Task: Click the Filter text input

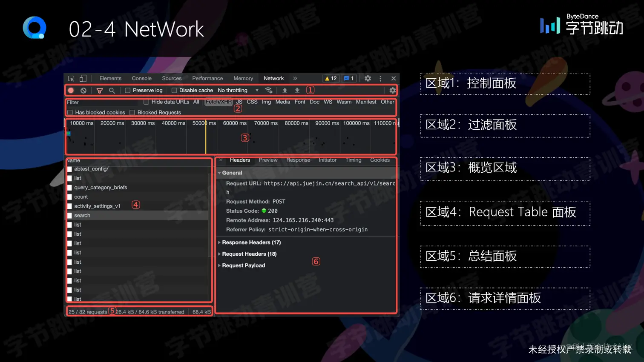Action: pos(102,102)
